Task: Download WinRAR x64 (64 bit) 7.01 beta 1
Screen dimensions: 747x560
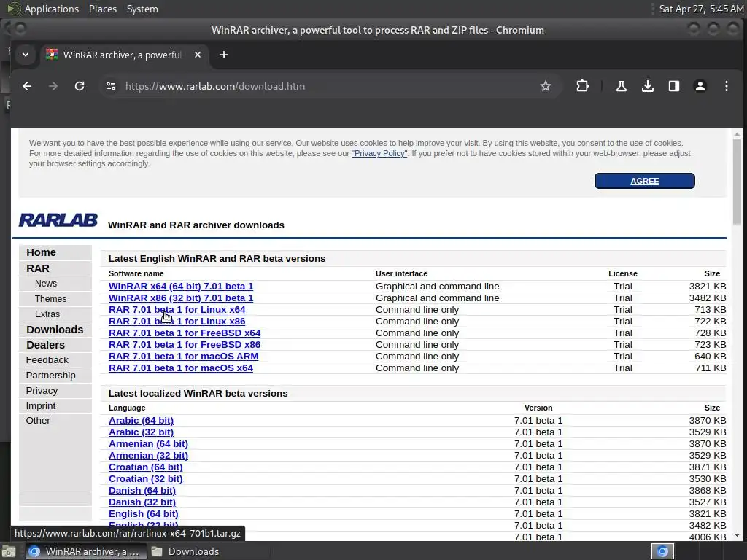Action: 181,286
